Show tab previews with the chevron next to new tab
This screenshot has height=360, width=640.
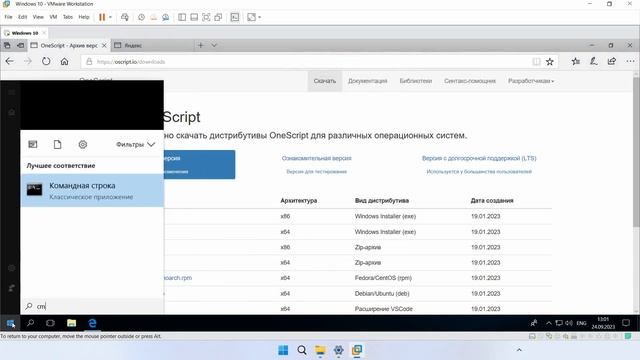tap(214, 45)
